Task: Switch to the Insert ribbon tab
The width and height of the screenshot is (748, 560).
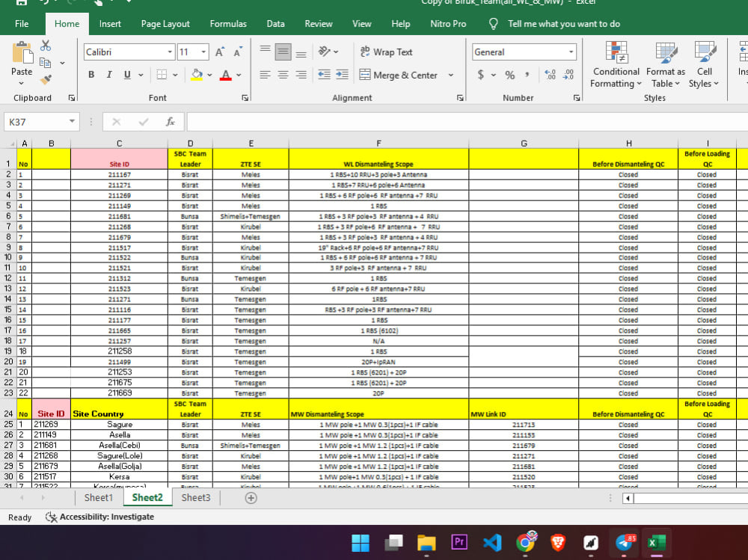Action: pos(110,24)
